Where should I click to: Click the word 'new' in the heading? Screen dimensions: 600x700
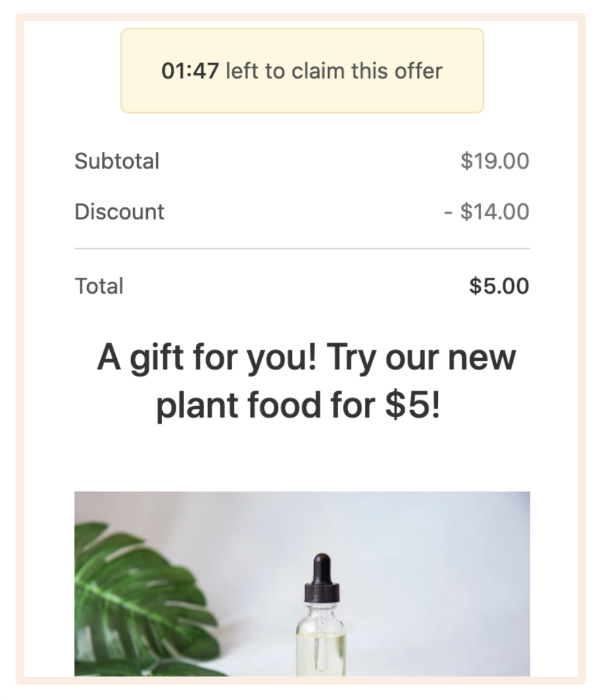482,358
